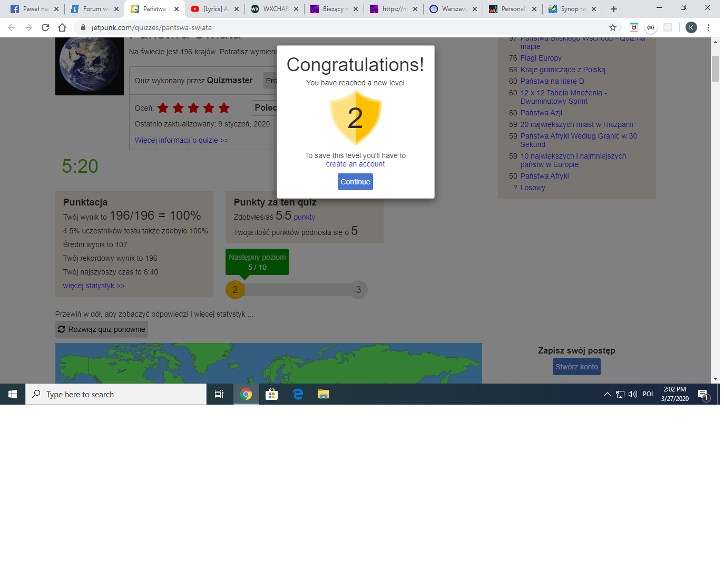The height and width of the screenshot is (588, 724).
Task: Click the Continue button in dialog
Action: [355, 182]
